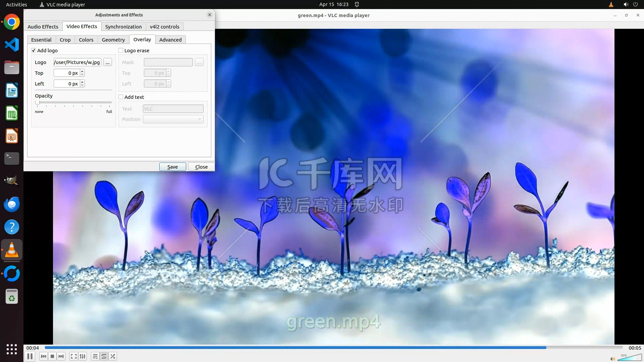Increase the logo Top pixel value
The width and height of the screenshot is (644, 362).
tap(83, 71)
